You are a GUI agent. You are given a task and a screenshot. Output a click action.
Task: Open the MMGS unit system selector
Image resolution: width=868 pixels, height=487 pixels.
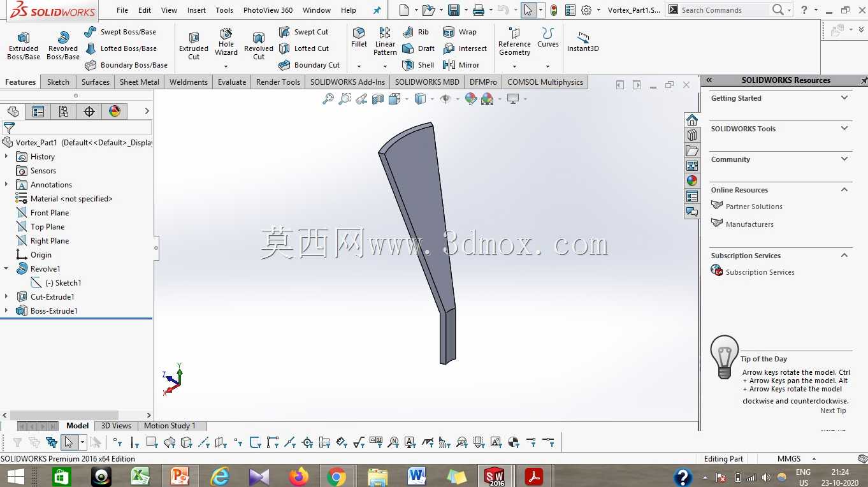pyautogui.click(x=797, y=459)
